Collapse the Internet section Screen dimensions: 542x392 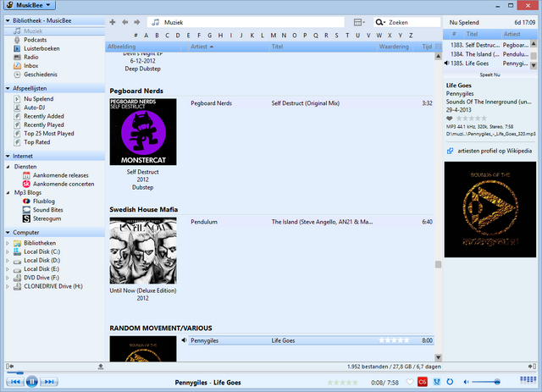pos(8,157)
